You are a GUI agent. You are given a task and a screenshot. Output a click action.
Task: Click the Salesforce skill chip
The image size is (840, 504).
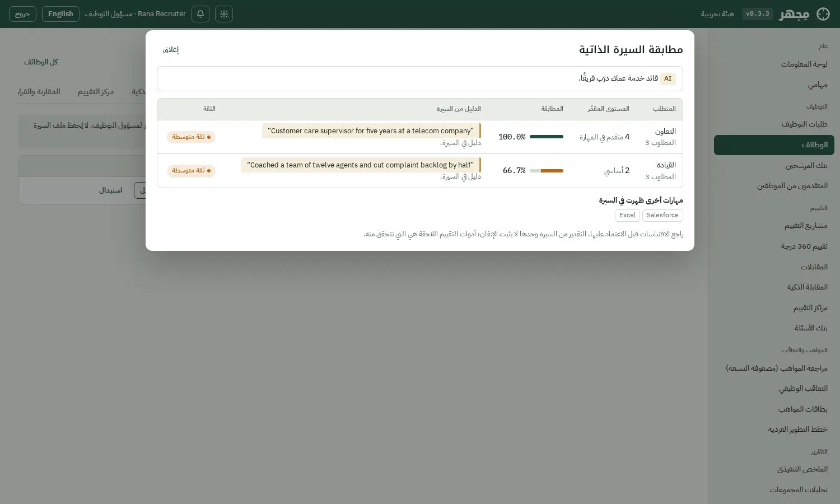662,216
